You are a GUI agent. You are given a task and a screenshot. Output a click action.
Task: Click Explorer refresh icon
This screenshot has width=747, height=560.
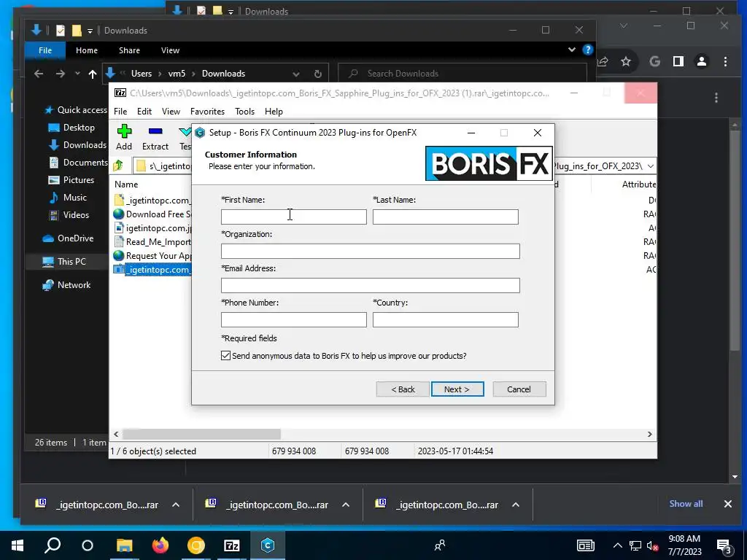click(x=318, y=74)
